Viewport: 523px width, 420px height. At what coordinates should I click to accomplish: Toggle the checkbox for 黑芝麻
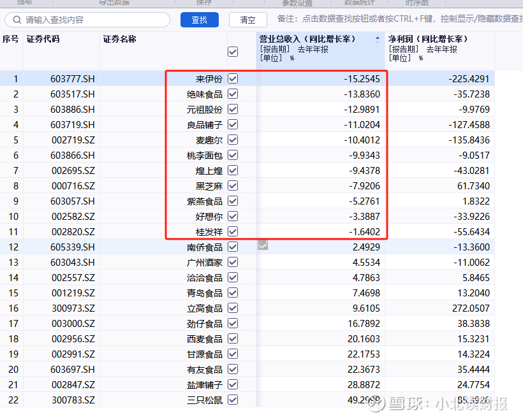[233, 185]
